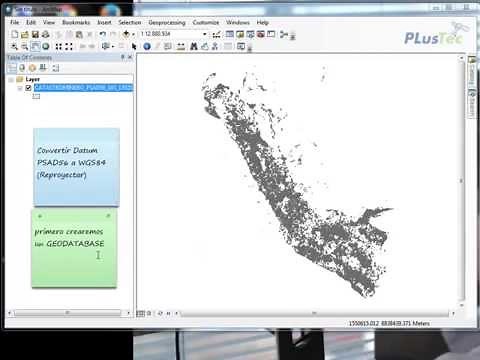
Task: Open Go To XY tool
Action: (x=215, y=46)
